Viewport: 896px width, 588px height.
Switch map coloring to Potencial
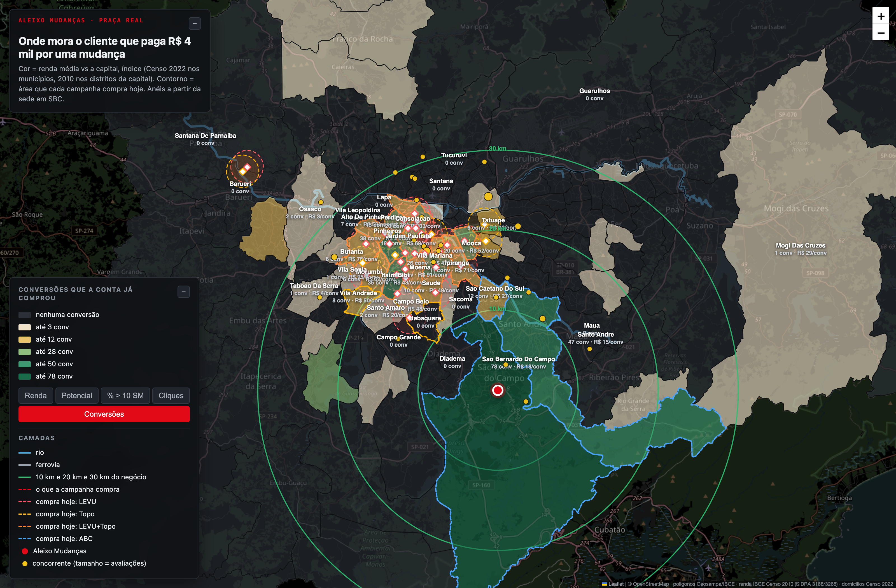tap(77, 396)
